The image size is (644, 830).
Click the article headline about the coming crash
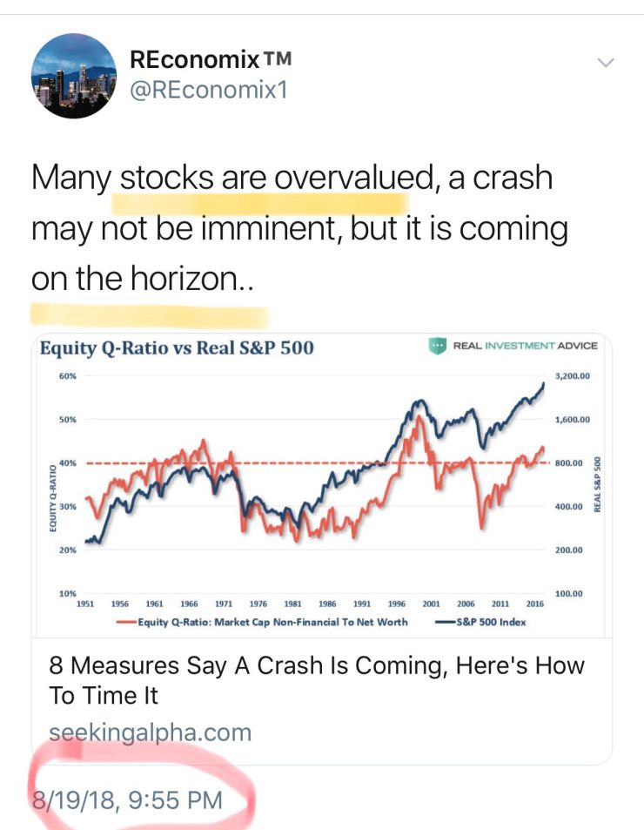click(313, 679)
